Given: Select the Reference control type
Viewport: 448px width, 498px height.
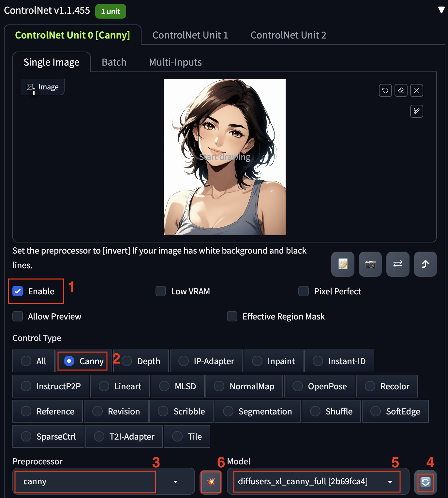Looking at the screenshot, I should [48, 411].
